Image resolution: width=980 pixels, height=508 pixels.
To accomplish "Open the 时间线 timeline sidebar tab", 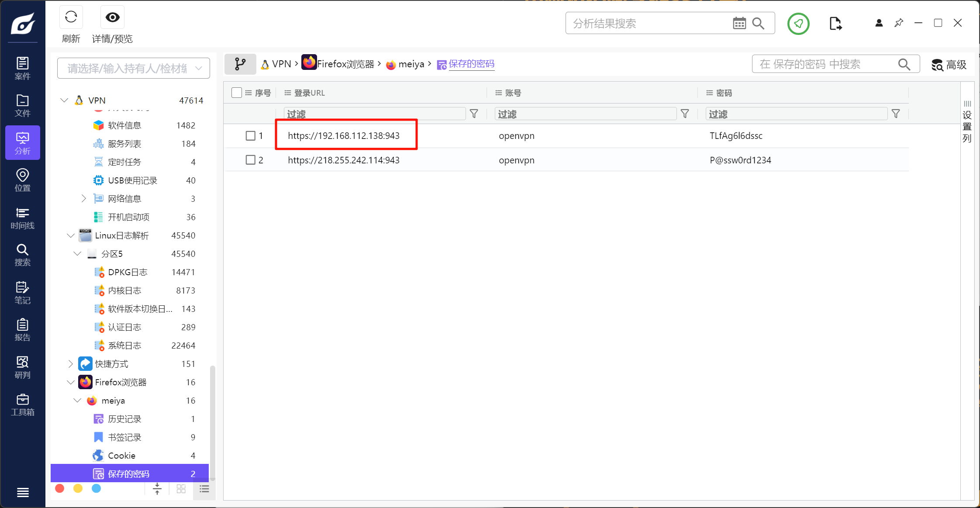I will [23, 218].
